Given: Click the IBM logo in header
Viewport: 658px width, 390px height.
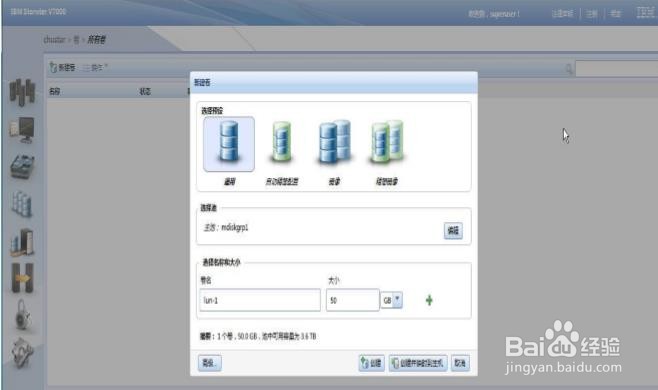Looking at the screenshot, I should 645,12.
